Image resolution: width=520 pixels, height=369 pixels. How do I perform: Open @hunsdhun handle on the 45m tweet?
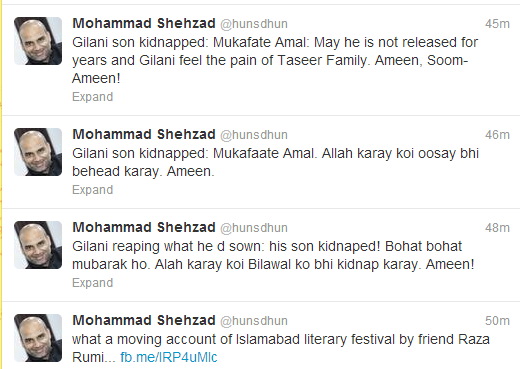(254, 24)
